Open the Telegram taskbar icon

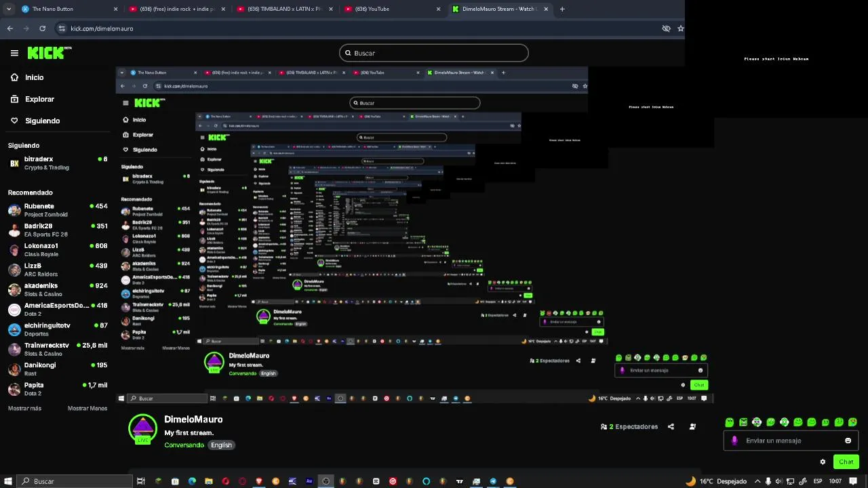493,481
